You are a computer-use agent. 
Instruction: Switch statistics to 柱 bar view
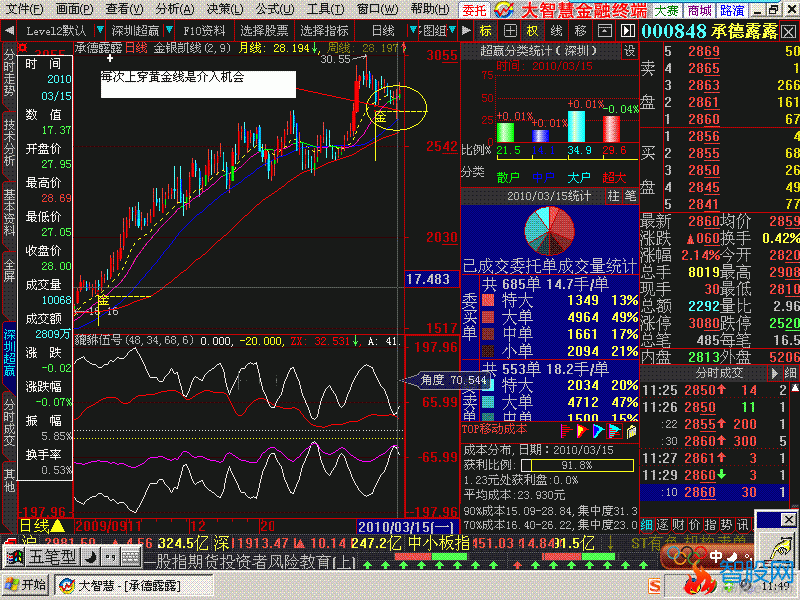[x=613, y=196]
